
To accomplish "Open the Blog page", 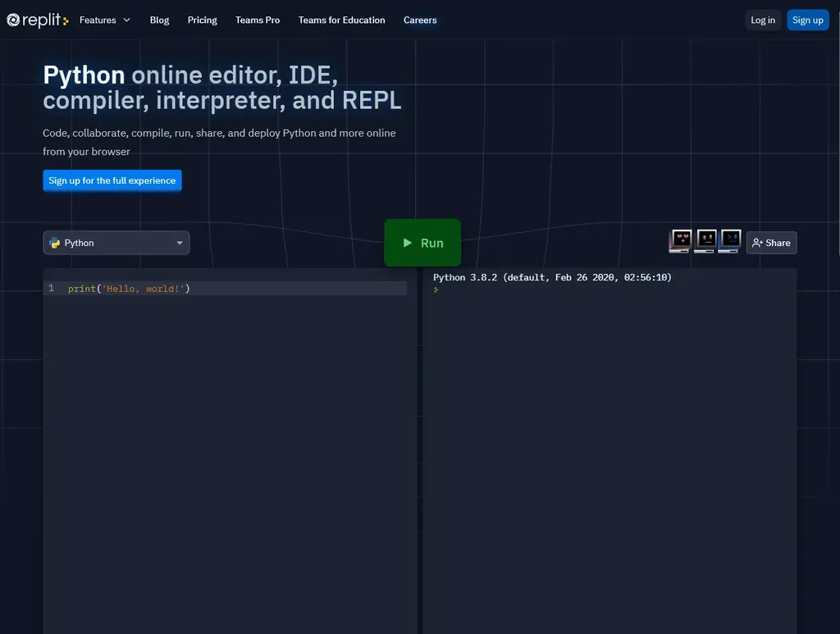I will pos(159,20).
